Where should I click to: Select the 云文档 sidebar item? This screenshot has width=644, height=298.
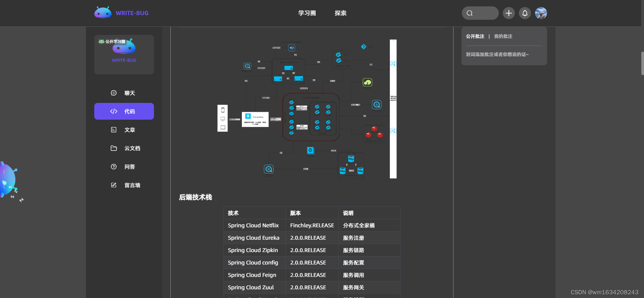pos(124,148)
